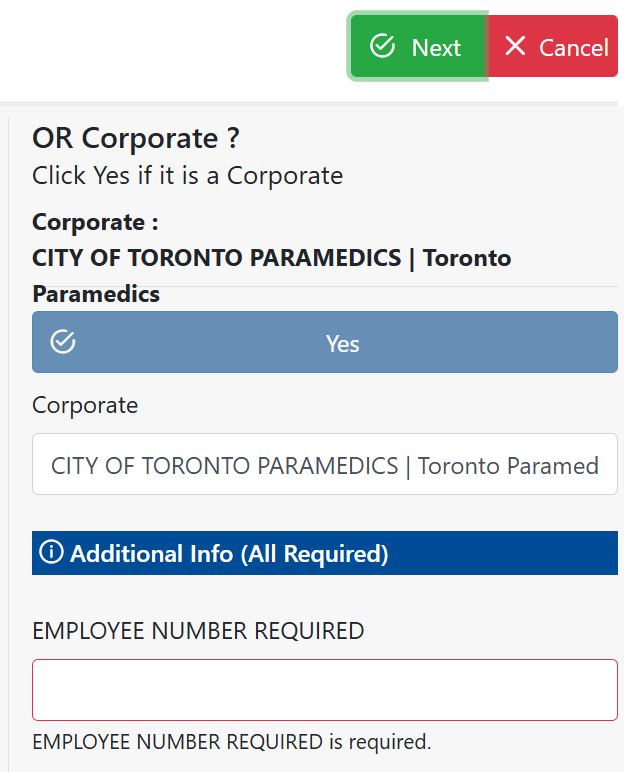Click the X icon on Cancel
Image resolution: width=624 pixels, height=772 pixels.
pos(515,46)
